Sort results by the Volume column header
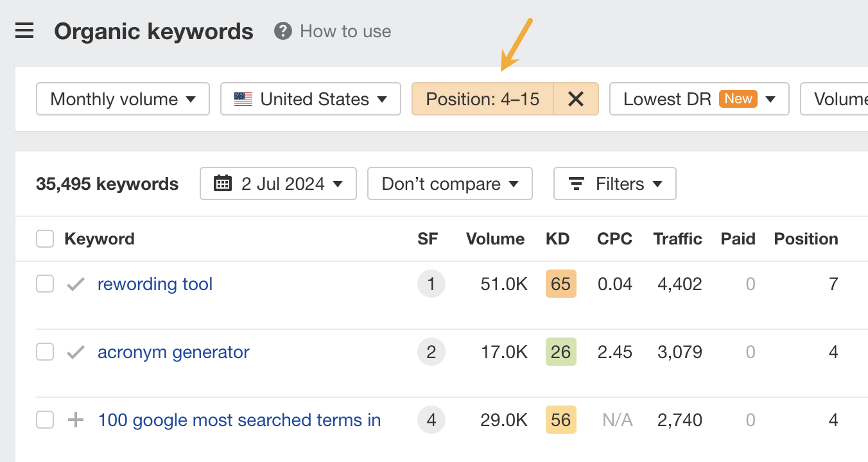The image size is (868, 462). pos(495,238)
